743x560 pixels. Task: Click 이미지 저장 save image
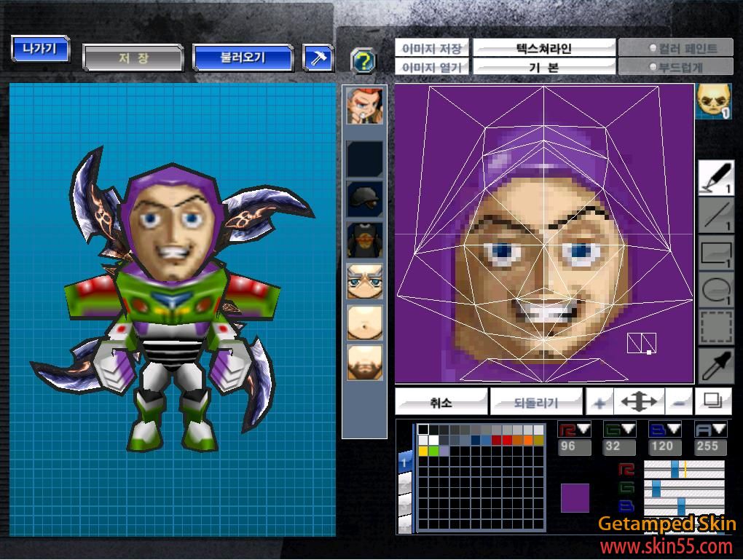coord(432,48)
